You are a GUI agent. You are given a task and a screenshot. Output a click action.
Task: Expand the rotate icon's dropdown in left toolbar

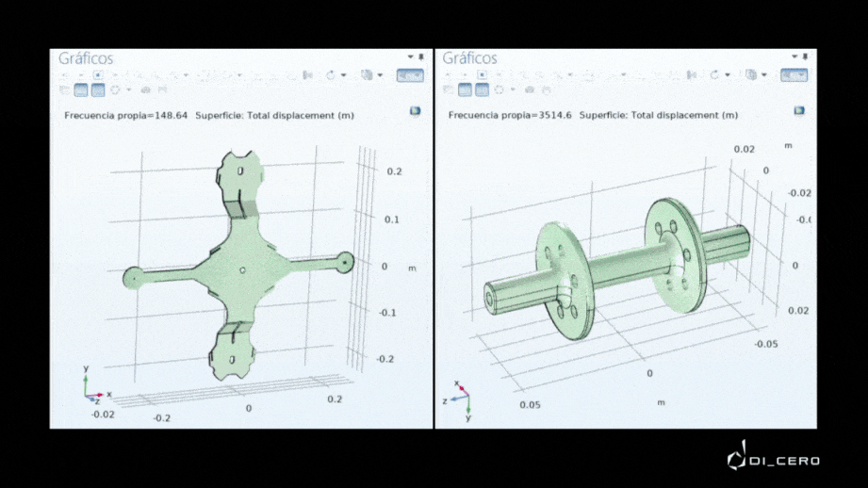pyautogui.click(x=344, y=74)
